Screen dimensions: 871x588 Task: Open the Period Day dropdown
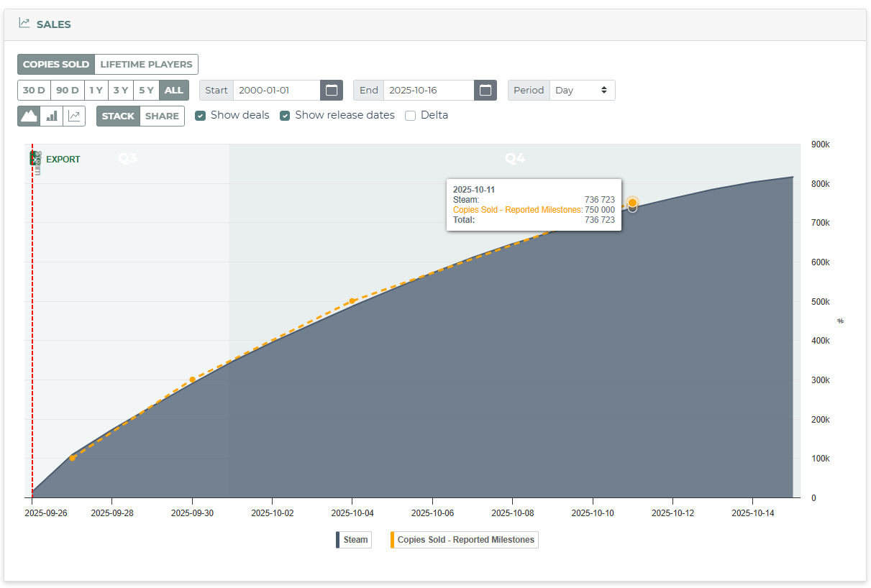tap(583, 91)
